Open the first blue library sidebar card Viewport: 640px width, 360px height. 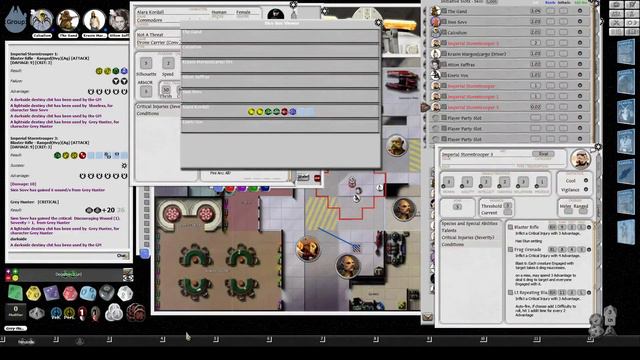point(626,52)
